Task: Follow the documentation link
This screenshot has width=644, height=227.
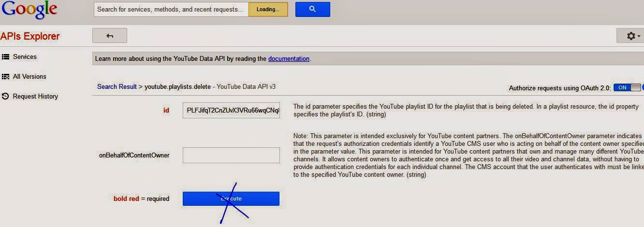Action: tap(289, 58)
